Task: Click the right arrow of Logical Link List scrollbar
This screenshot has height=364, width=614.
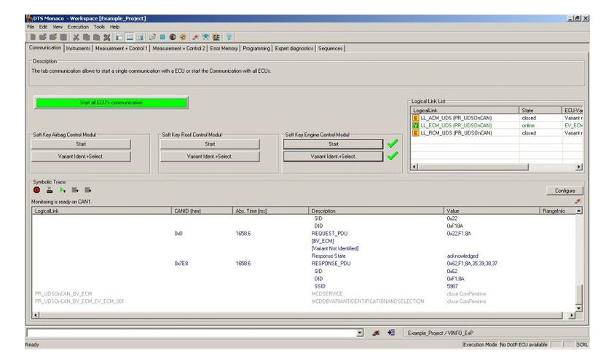Action: (579, 167)
